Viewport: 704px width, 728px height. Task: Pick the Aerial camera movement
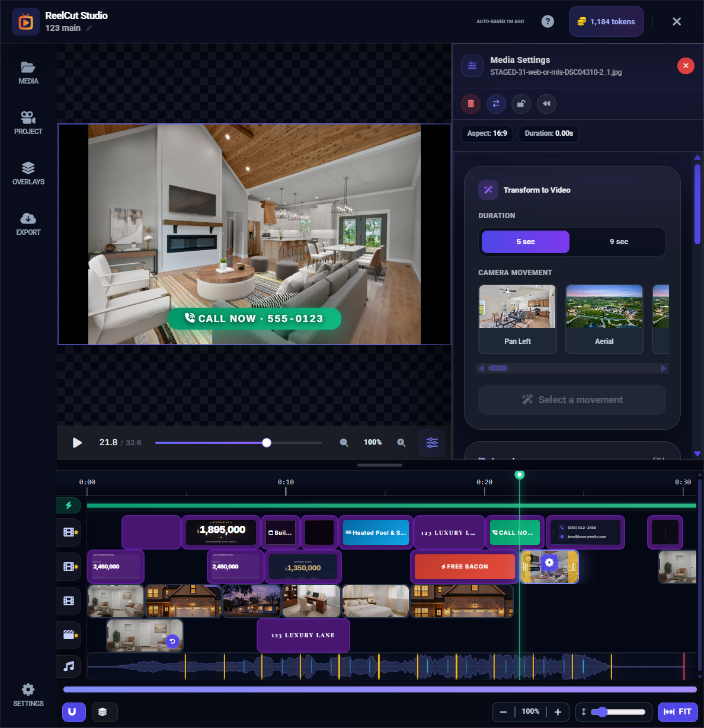[604, 319]
